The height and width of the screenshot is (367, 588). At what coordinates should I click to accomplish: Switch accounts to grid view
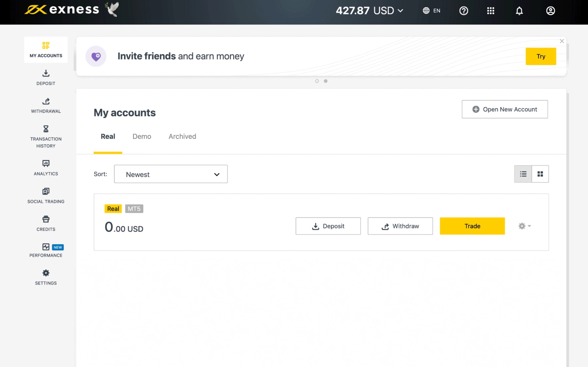pyautogui.click(x=540, y=174)
